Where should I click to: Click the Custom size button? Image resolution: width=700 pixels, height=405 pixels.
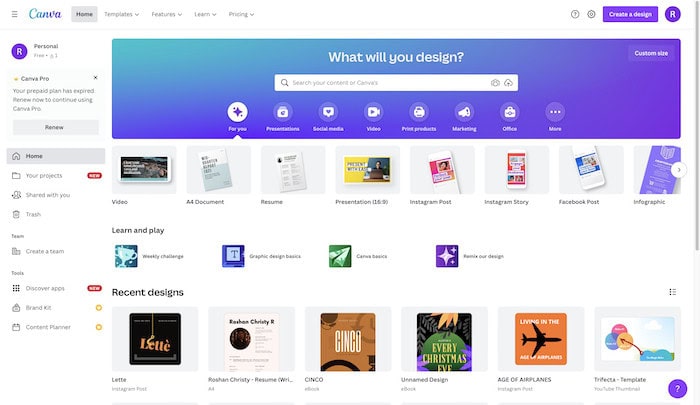651,53
